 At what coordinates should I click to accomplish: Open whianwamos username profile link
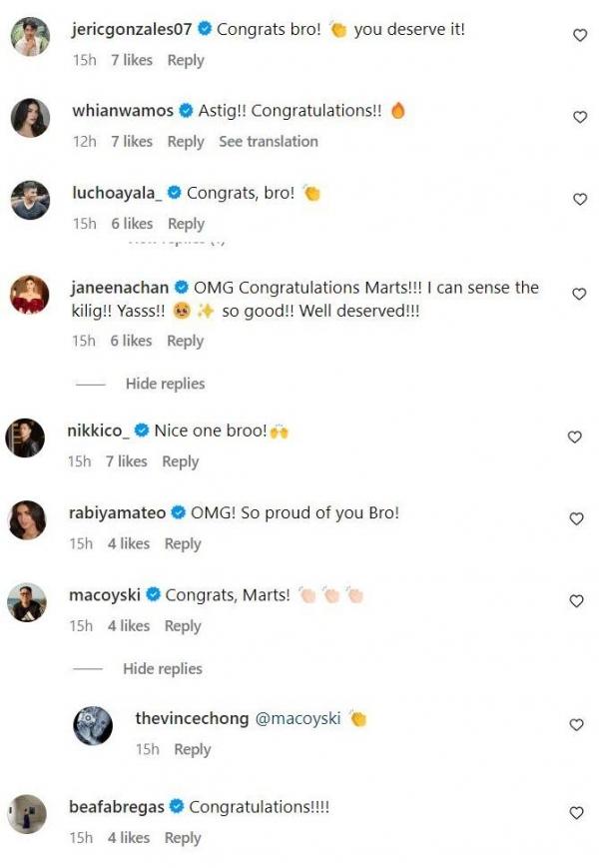pos(123,111)
